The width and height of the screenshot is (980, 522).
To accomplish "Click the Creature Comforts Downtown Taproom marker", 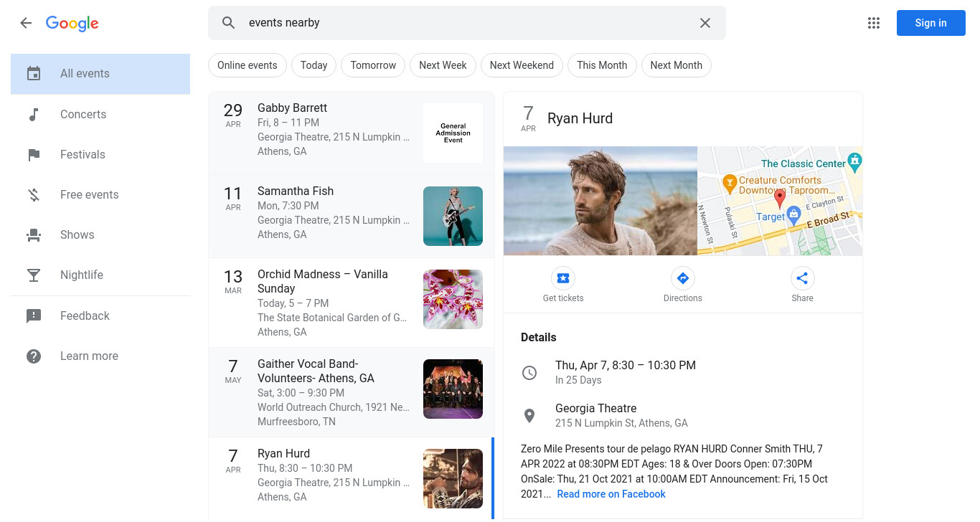I will (x=730, y=183).
